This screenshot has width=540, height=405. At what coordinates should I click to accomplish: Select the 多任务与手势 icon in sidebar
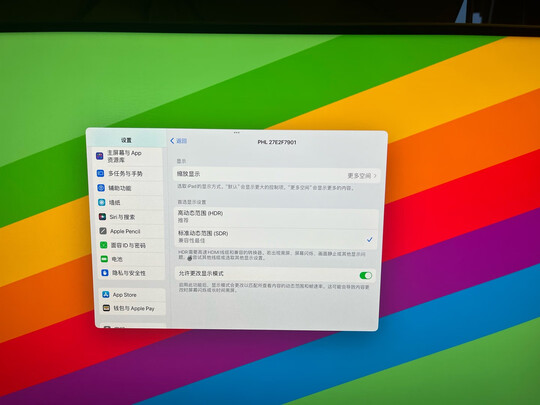point(100,173)
